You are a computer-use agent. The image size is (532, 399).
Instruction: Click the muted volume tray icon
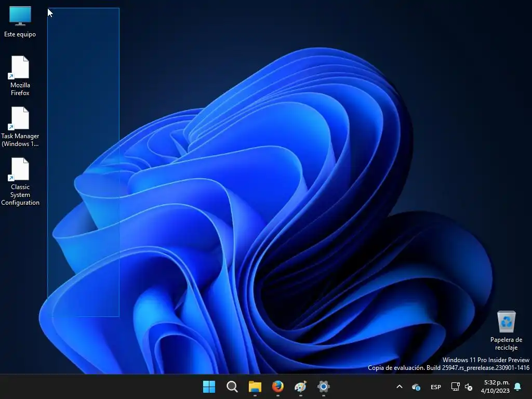469,387
